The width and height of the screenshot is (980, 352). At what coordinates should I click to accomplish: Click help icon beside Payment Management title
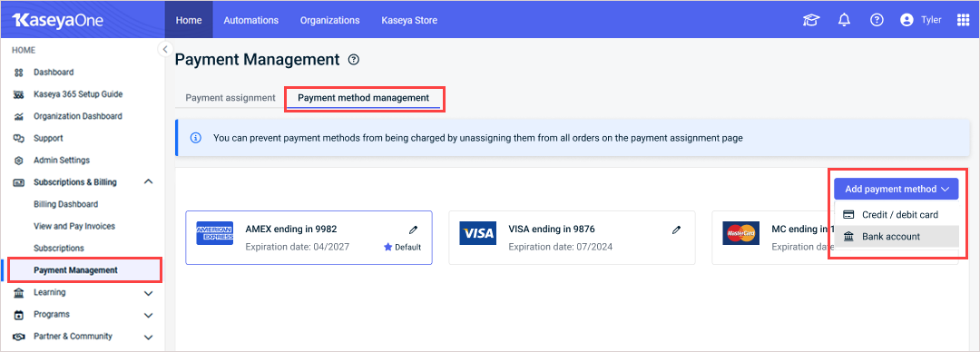tap(355, 60)
